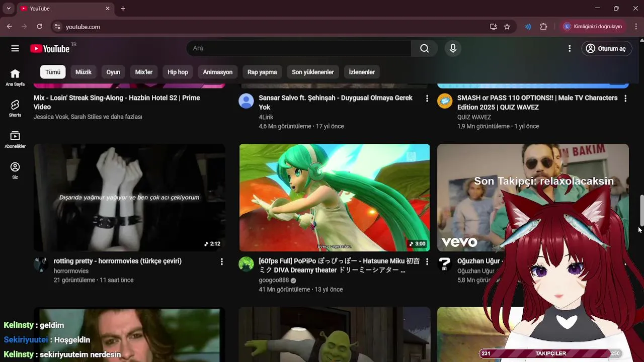
Task: Select the Hip hop filter chip
Action: click(x=178, y=72)
